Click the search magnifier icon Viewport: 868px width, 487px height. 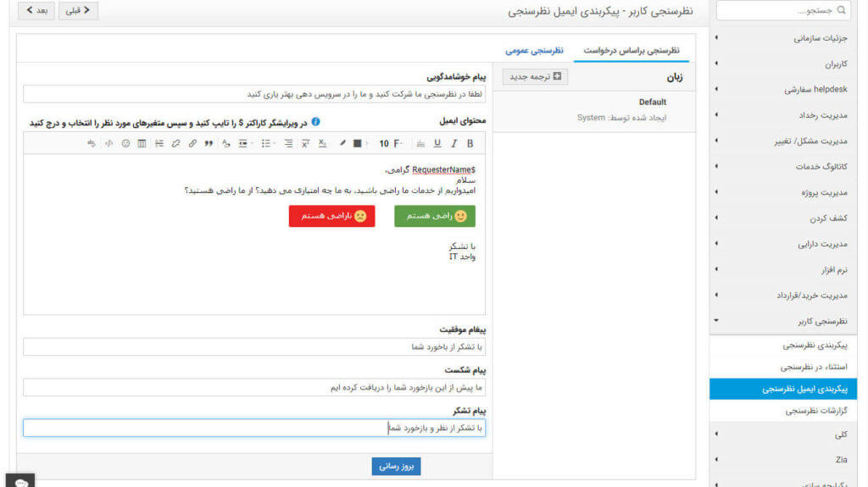click(x=841, y=10)
